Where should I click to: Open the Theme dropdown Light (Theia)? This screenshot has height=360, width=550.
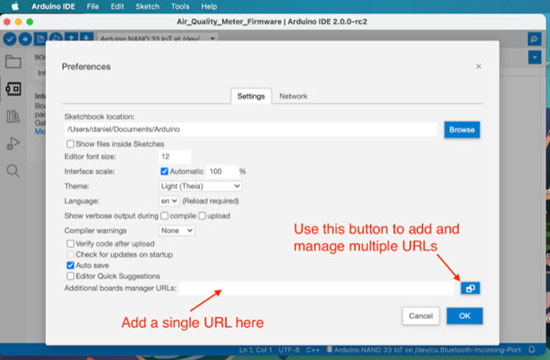200,186
